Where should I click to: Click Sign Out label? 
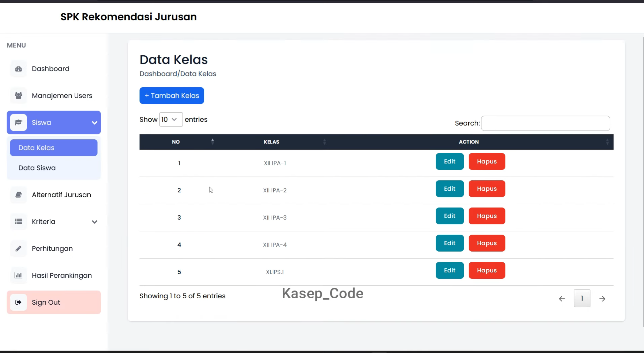pos(46,302)
